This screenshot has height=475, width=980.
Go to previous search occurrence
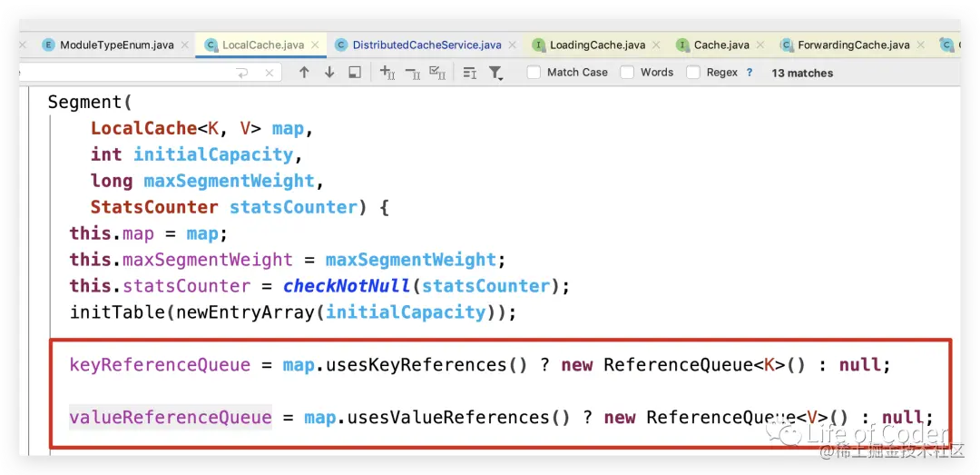click(304, 73)
